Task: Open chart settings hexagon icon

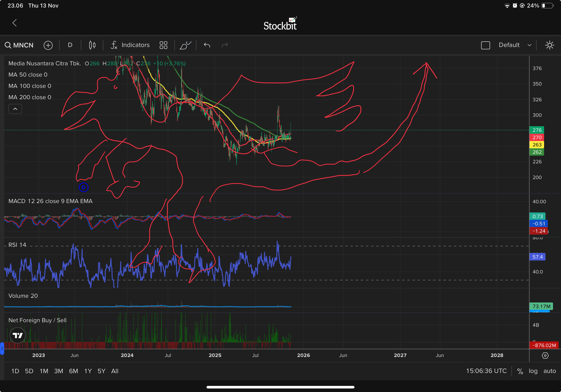Action: click(x=545, y=356)
